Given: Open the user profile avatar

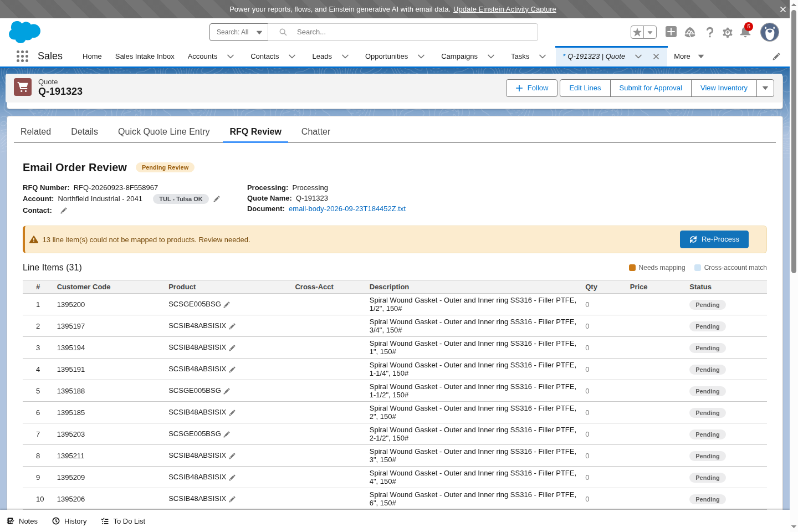Looking at the screenshot, I should point(770,32).
